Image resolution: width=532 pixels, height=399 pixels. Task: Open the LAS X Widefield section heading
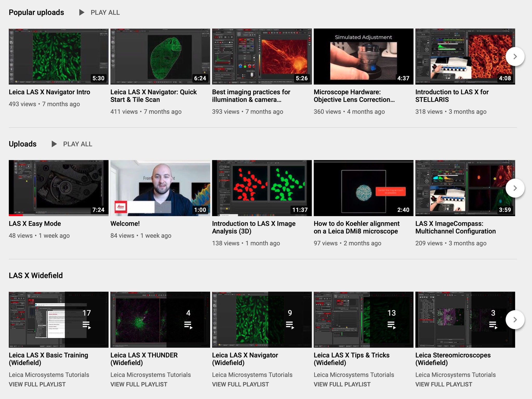pyautogui.click(x=36, y=276)
